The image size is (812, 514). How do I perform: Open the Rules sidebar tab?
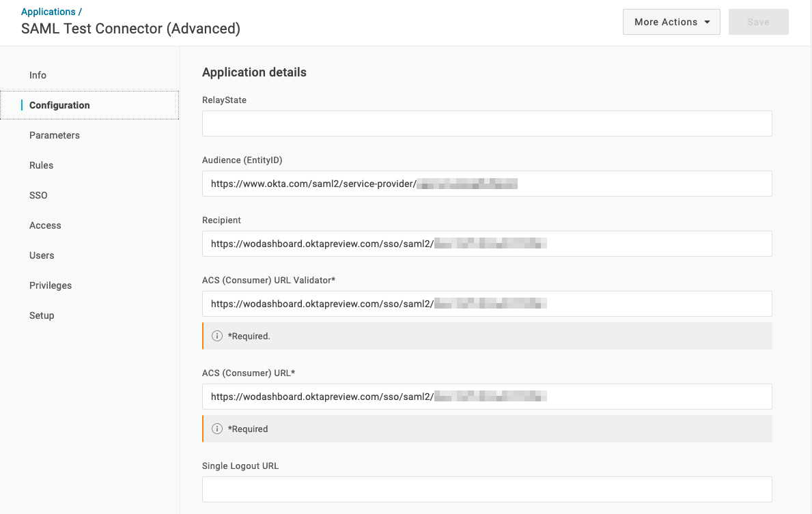pos(41,165)
